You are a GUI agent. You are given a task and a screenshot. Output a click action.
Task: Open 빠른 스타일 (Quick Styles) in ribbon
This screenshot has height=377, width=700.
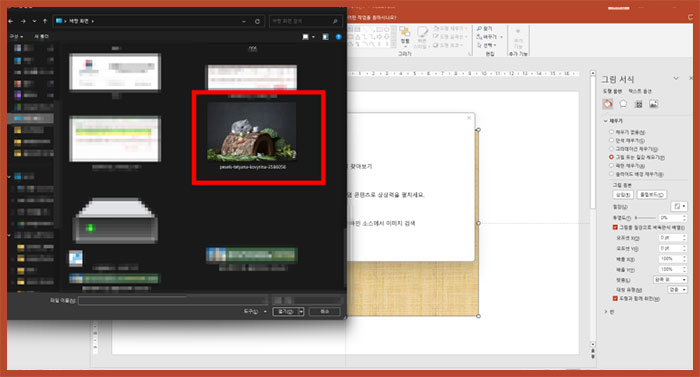click(x=421, y=37)
